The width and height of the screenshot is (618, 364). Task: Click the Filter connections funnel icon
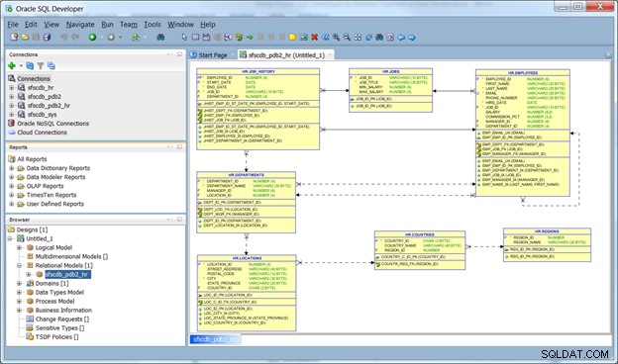41,65
